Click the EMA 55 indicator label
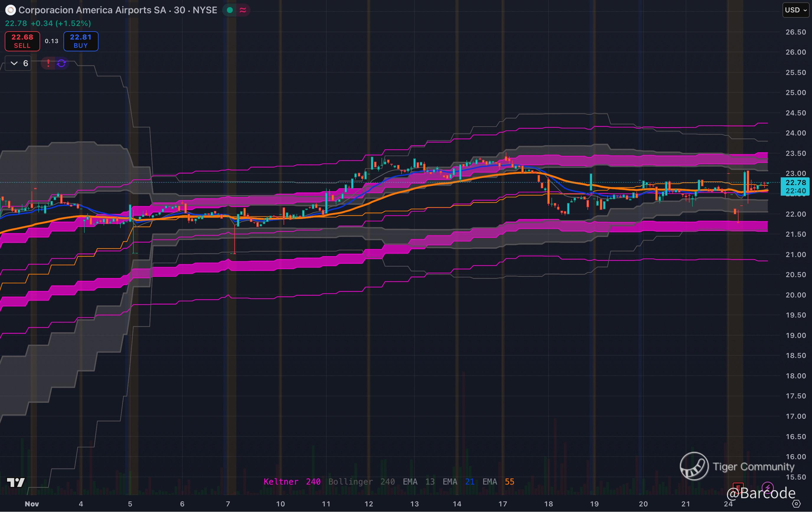 [498, 482]
